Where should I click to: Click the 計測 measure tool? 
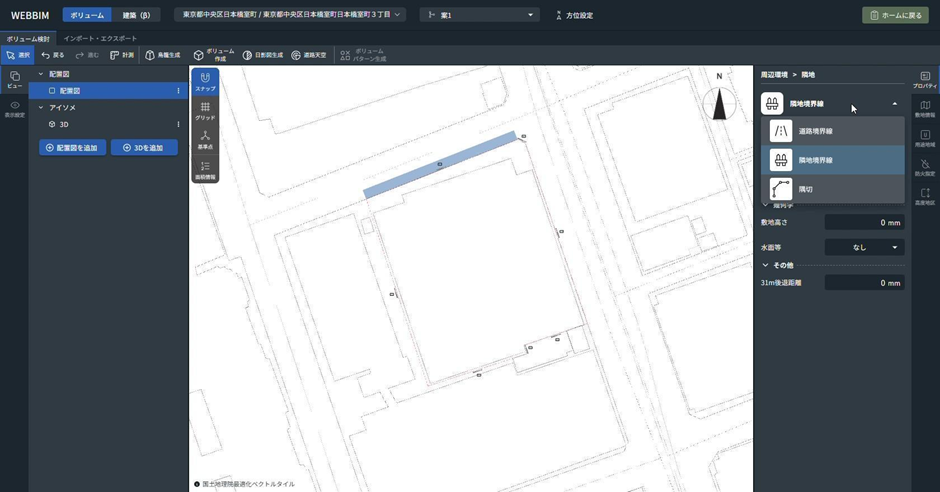(122, 55)
